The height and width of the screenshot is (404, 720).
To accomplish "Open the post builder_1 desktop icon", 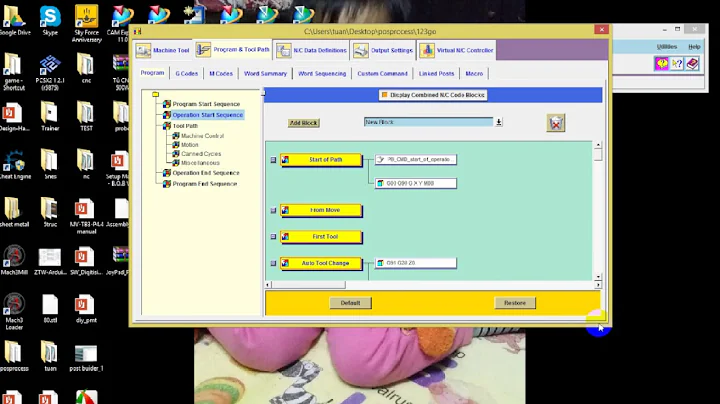I will [x=86, y=358].
